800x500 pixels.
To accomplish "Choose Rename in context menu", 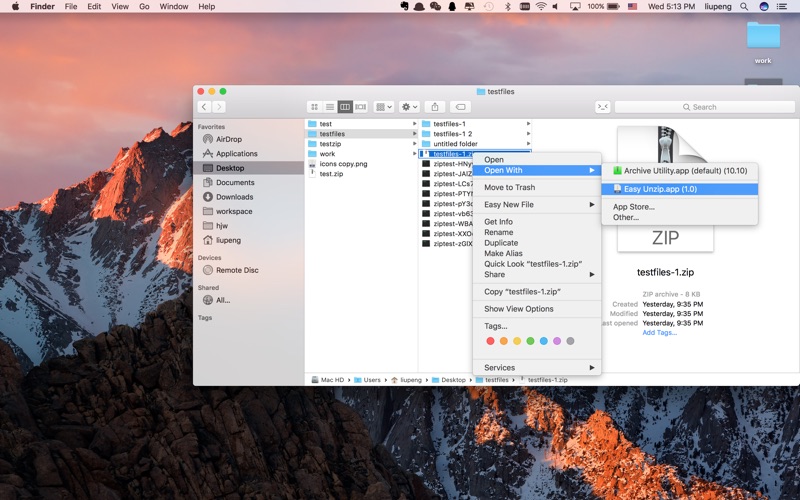I will [x=537, y=232].
